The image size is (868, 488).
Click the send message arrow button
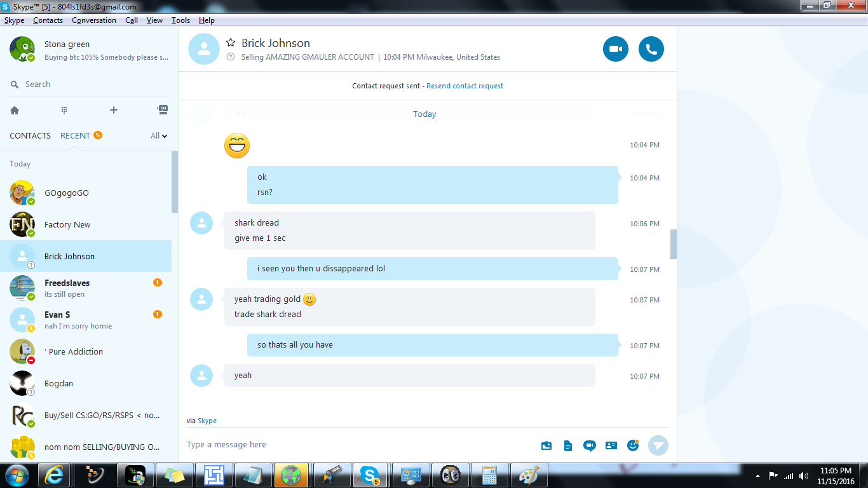tap(658, 445)
